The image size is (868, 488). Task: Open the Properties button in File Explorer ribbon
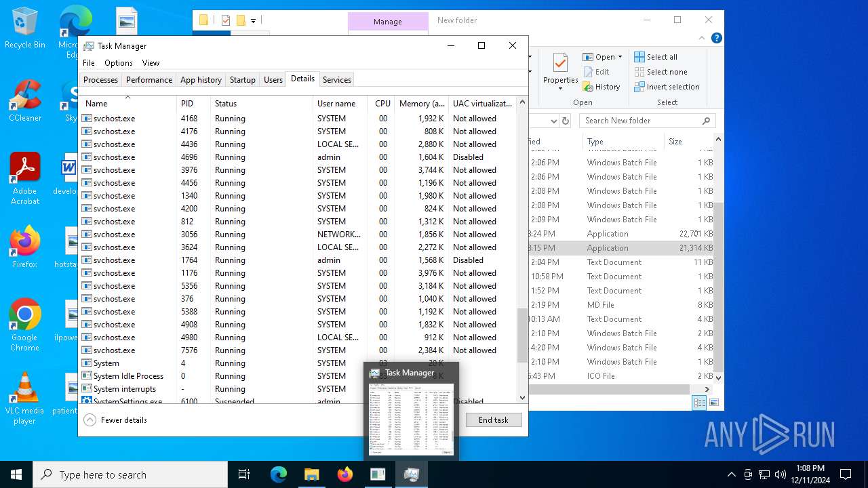pos(560,73)
